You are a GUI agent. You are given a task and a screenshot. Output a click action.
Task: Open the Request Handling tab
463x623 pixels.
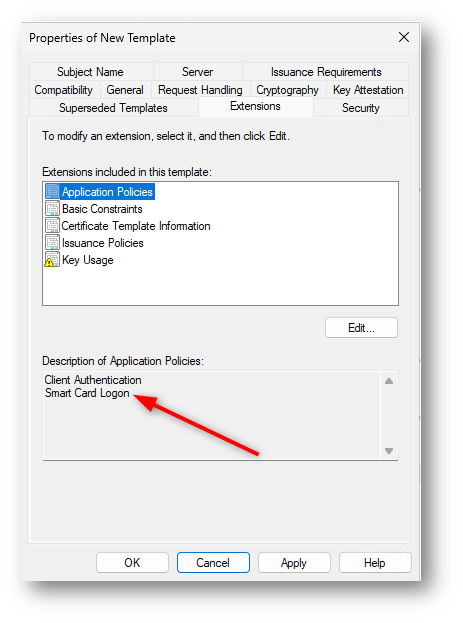point(200,90)
